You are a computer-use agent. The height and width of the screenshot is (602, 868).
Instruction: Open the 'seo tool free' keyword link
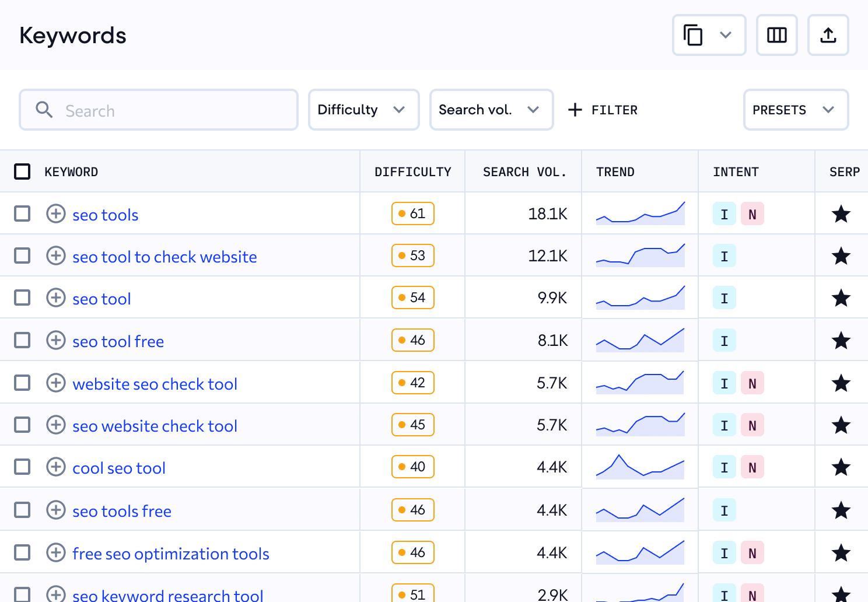(118, 341)
